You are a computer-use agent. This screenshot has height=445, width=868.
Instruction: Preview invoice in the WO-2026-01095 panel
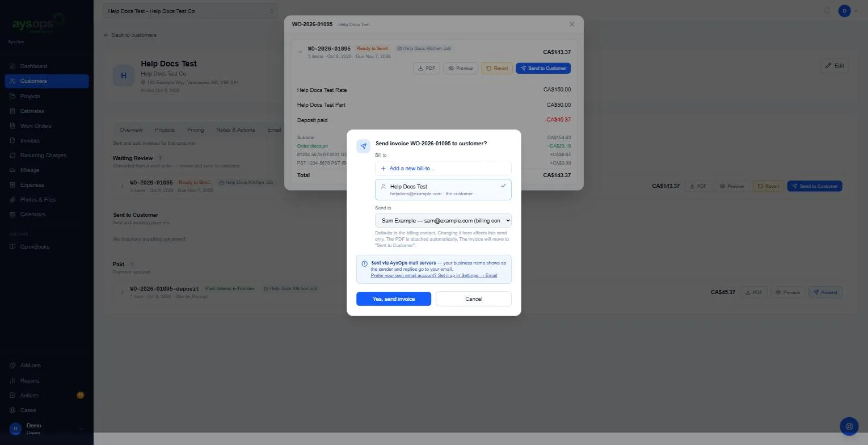(461, 68)
